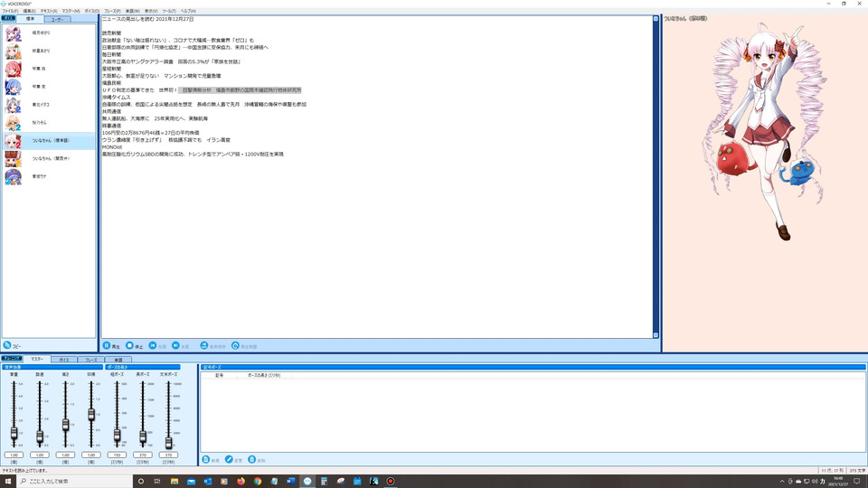The image size is (868, 488).
Task: Open the マスター(M) menu
Action: click(x=71, y=11)
